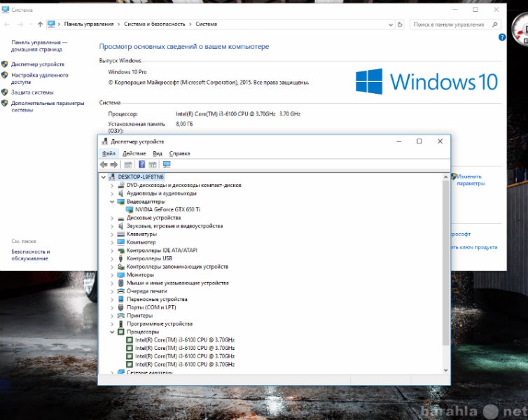Open Панель управления — домашняя страница link
Screen dimensions: 528x420
click(x=39, y=45)
